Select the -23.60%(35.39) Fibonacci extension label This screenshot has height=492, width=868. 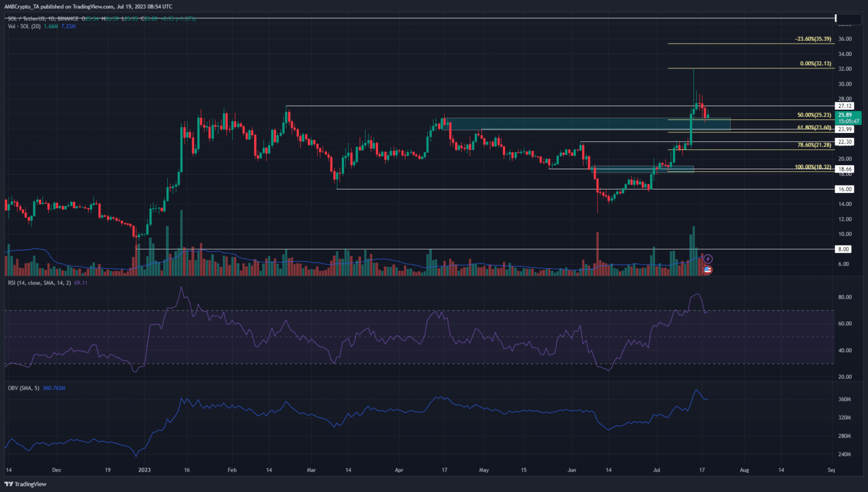click(x=813, y=39)
